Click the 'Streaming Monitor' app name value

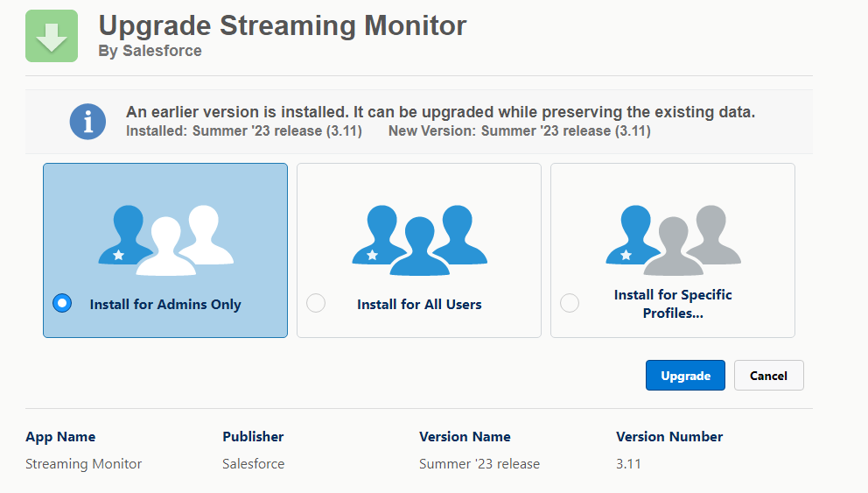pyautogui.click(x=84, y=463)
